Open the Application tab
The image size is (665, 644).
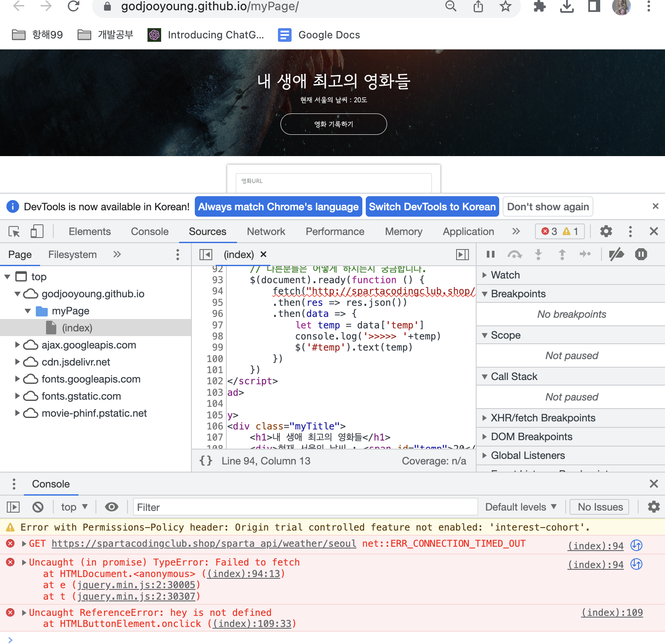pyautogui.click(x=468, y=232)
